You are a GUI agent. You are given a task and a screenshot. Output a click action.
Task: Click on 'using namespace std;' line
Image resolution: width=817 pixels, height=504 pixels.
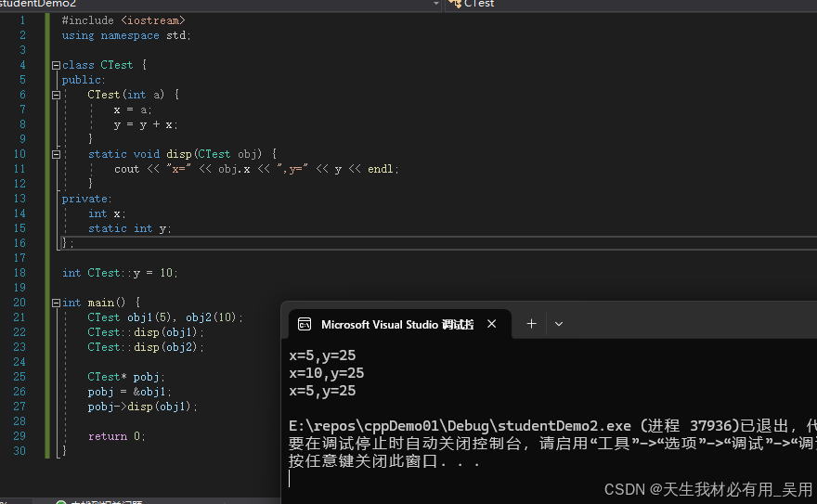click(126, 35)
